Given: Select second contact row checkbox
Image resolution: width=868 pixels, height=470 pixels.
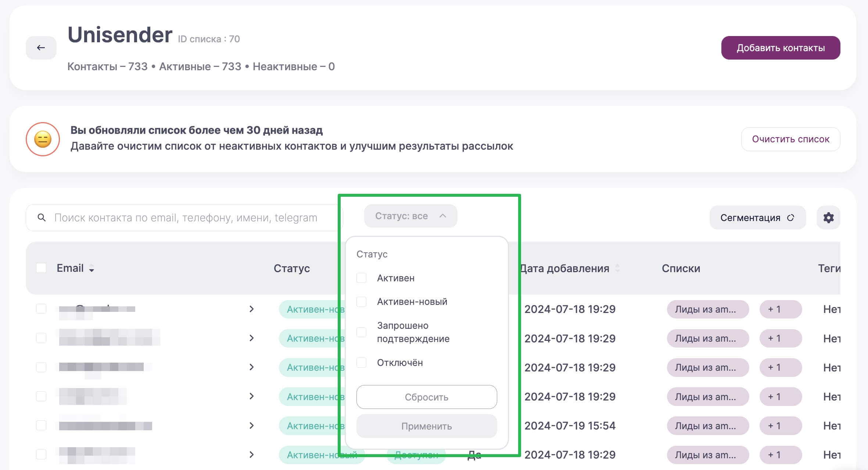Looking at the screenshot, I should (x=41, y=338).
